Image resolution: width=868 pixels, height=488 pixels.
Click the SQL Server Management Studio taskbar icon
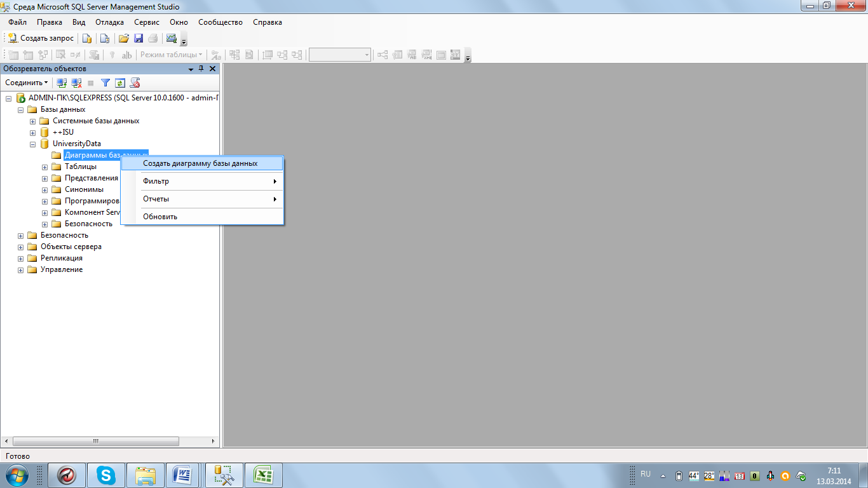(224, 475)
